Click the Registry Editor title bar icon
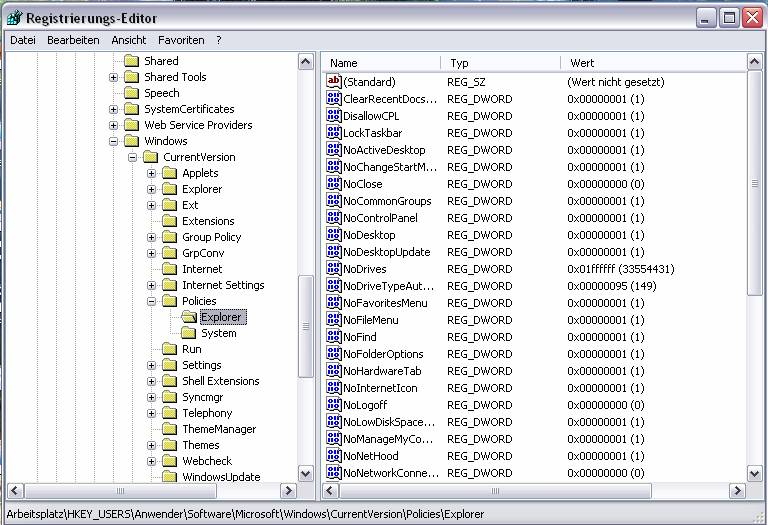The height and width of the screenshot is (525, 768). [15, 18]
